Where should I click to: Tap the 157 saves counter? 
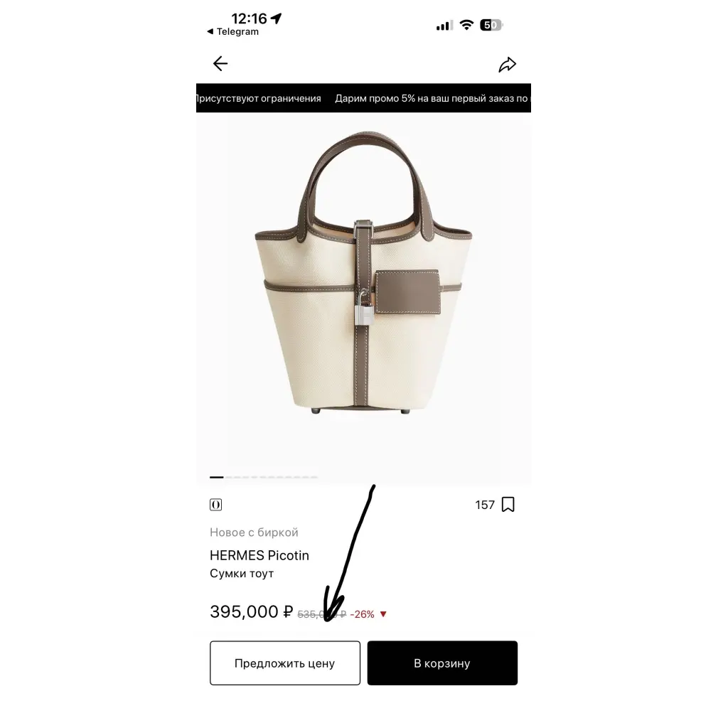point(485,505)
